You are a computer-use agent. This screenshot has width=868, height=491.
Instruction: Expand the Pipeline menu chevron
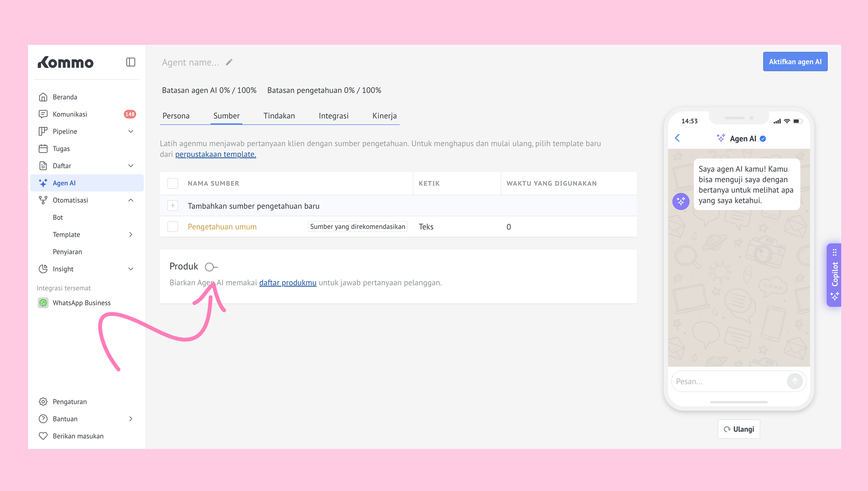click(x=131, y=131)
